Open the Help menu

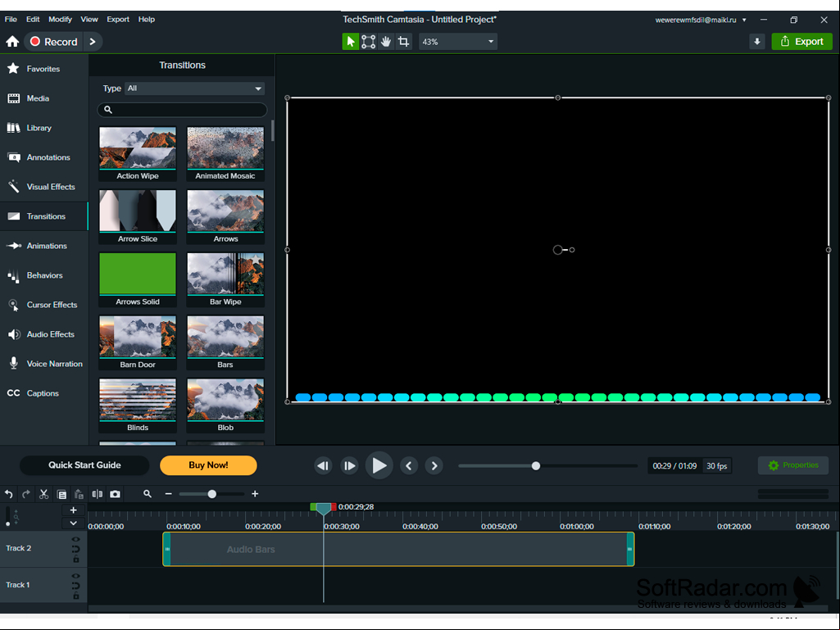[x=146, y=20]
